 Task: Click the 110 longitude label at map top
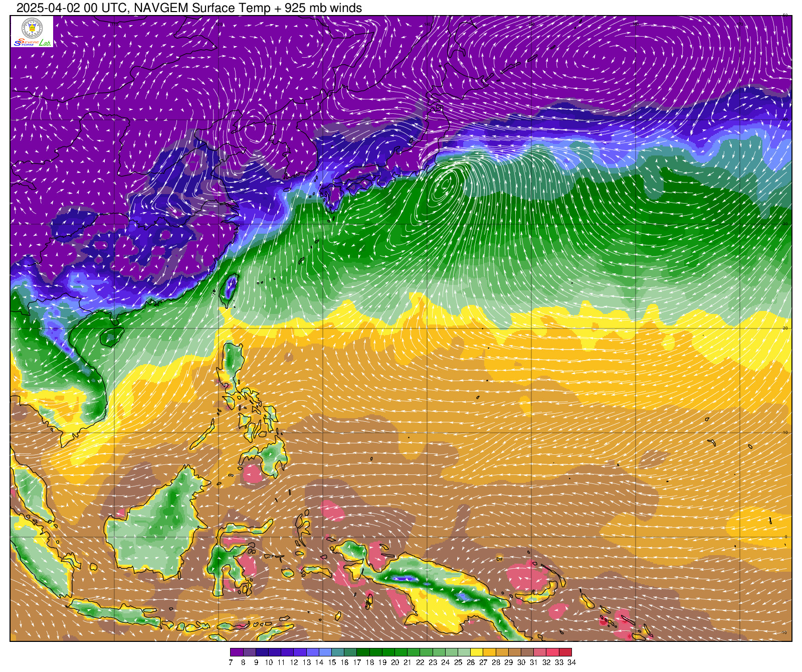[x=114, y=24]
